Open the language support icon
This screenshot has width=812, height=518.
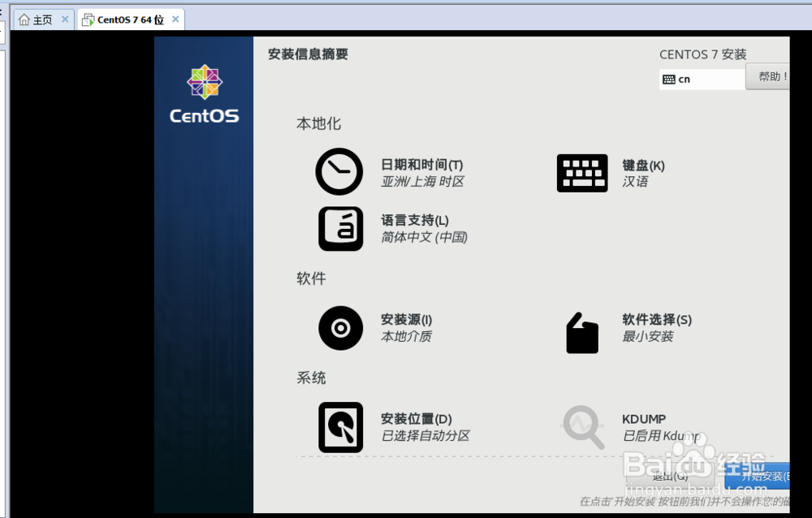click(x=341, y=228)
